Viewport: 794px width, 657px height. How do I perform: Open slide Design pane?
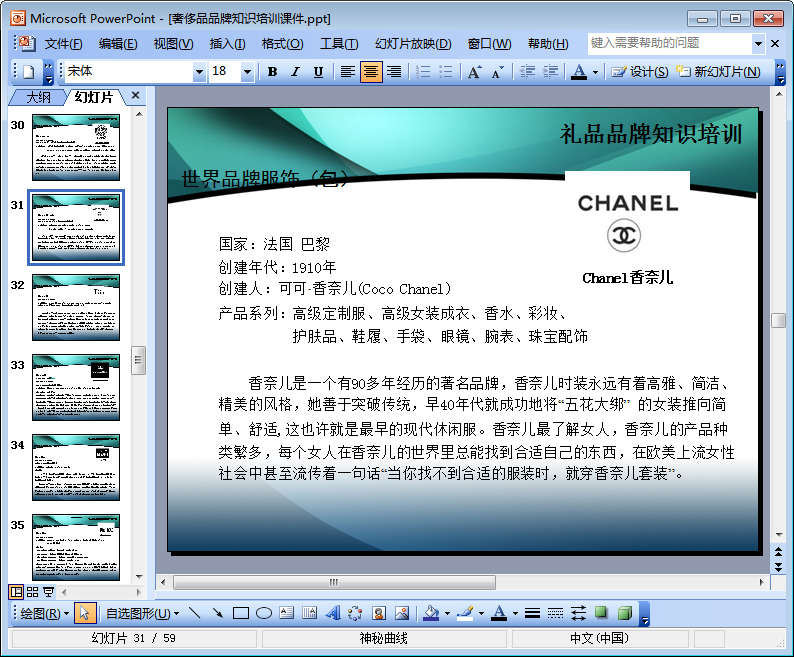tap(640, 72)
